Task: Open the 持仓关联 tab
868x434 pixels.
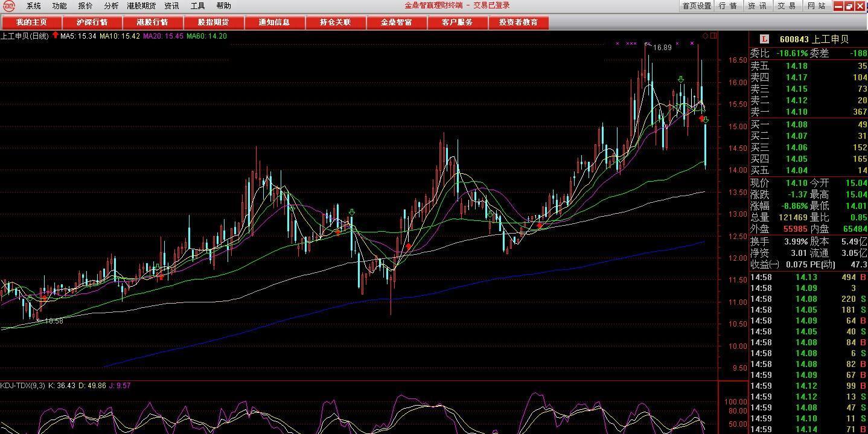Action: (x=335, y=22)
